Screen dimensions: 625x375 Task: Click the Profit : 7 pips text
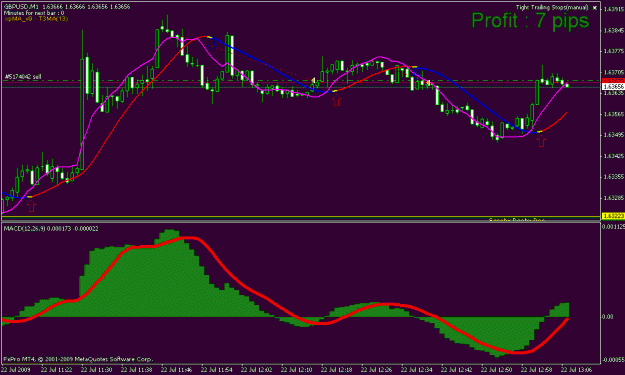[x=530, y=20]
